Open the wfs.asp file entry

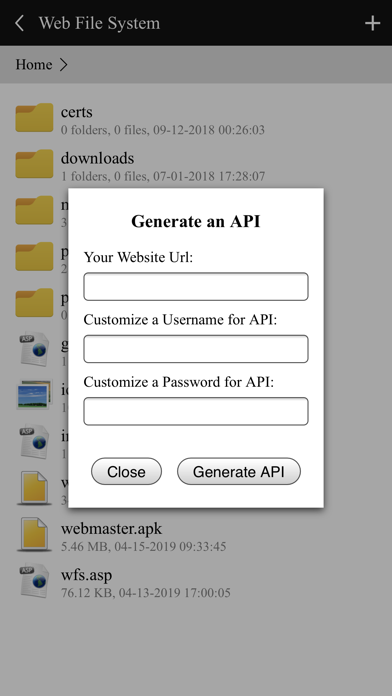click(196, 581)
